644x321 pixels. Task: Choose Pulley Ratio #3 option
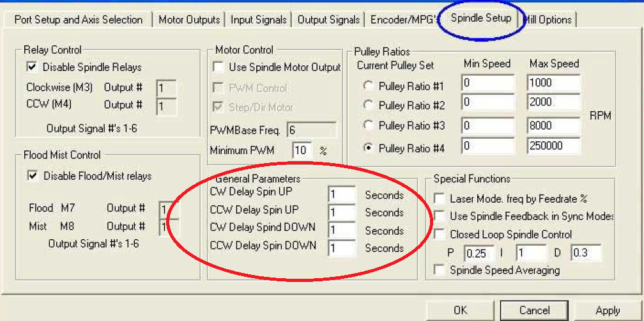tap(368, 125)
